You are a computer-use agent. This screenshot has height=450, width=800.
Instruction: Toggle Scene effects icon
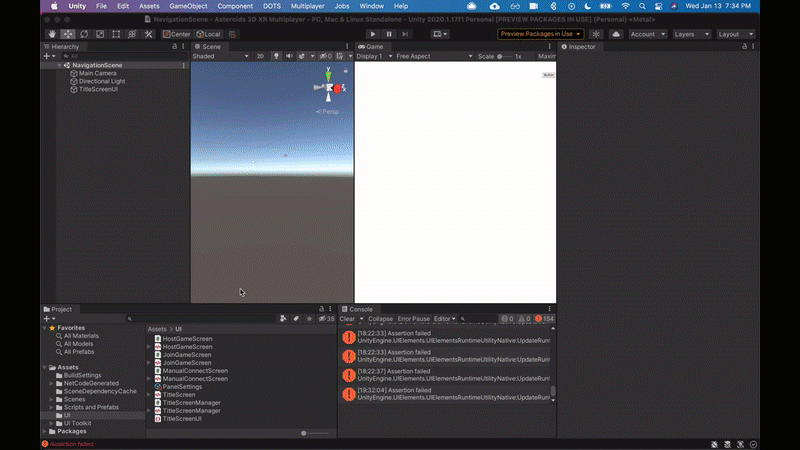point(302,56)
